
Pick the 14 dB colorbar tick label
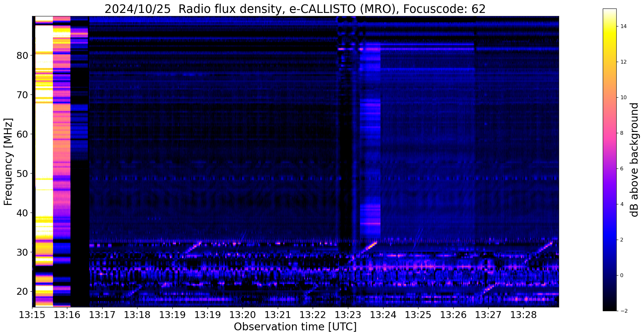pos(623,26)
